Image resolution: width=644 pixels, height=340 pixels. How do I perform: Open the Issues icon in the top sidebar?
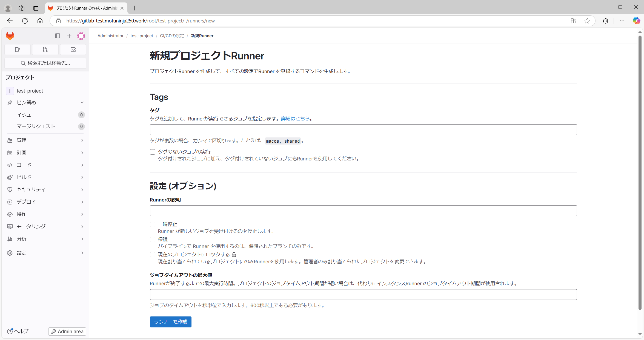17,50
